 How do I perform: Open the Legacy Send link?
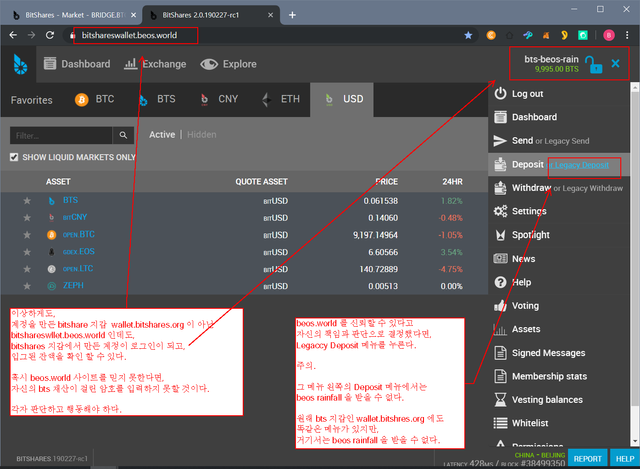(x=567, y=141)
